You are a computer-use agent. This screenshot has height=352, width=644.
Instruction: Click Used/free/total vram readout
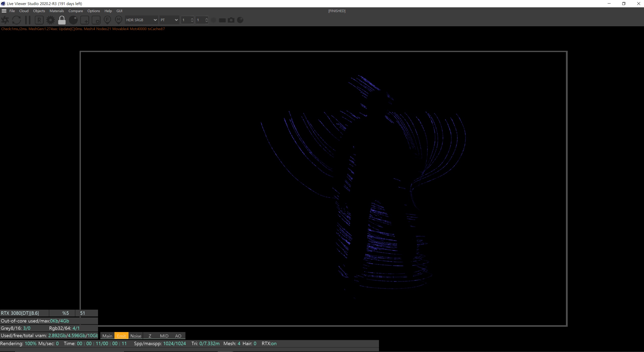click(49, 336)
